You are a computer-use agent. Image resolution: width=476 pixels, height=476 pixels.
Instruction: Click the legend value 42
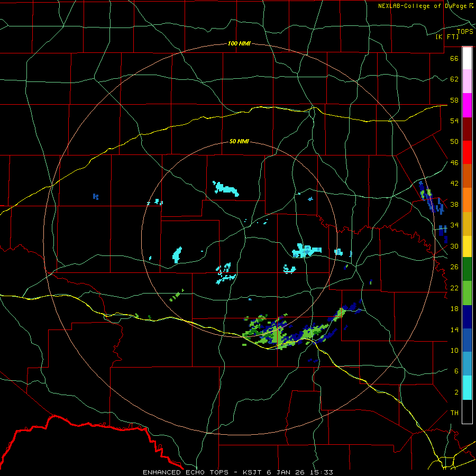[454, 184]
